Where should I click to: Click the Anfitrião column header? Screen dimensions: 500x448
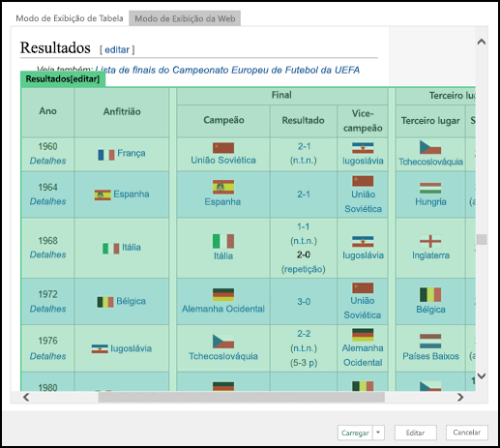click(x=122, y=112)
